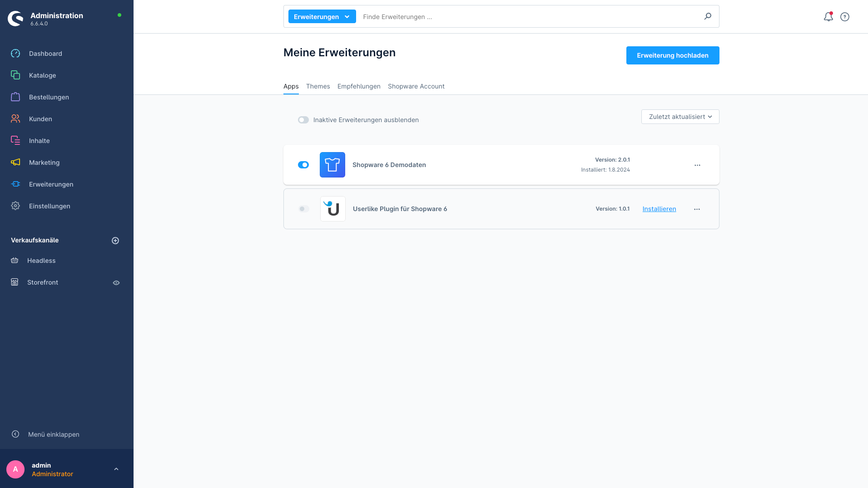Image resolution: width=868 pixels, height=488 pixels.
Task: Click the admin avatar circle
Action: point(15,469)
